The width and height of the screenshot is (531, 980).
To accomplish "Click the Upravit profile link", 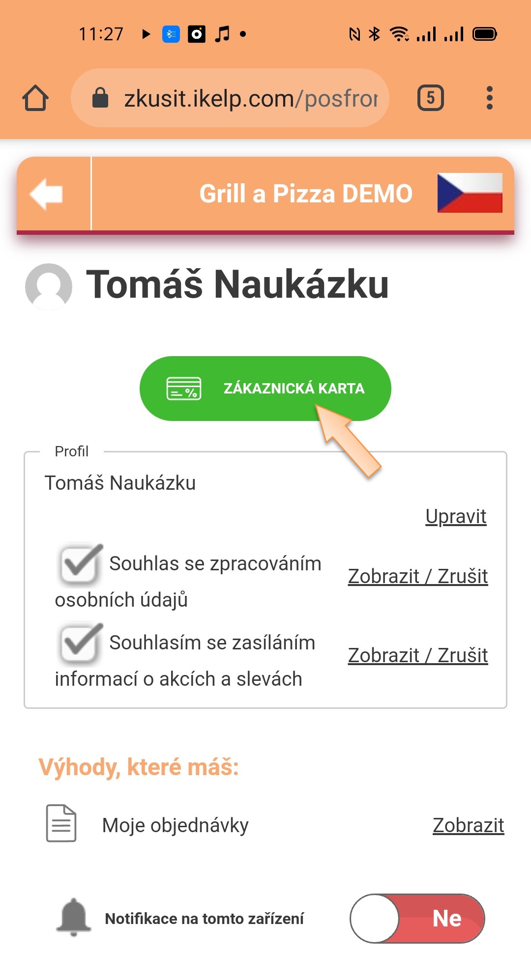I will tap(456, 517).
